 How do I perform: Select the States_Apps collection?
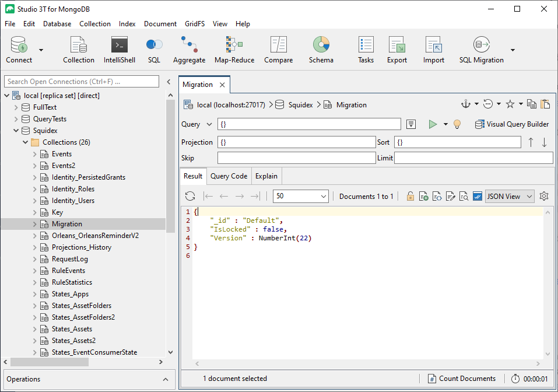pos(70,294)
